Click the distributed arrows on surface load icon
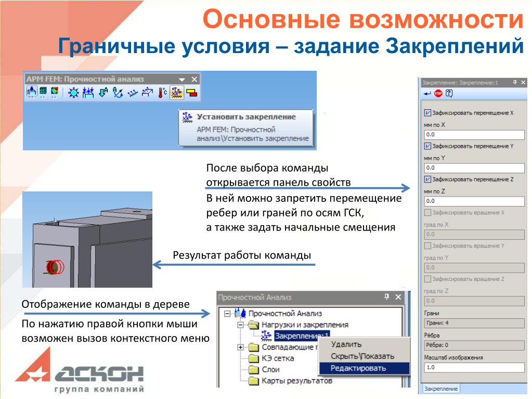Viewport: 532px width, 399px height. tap(88, 92)
